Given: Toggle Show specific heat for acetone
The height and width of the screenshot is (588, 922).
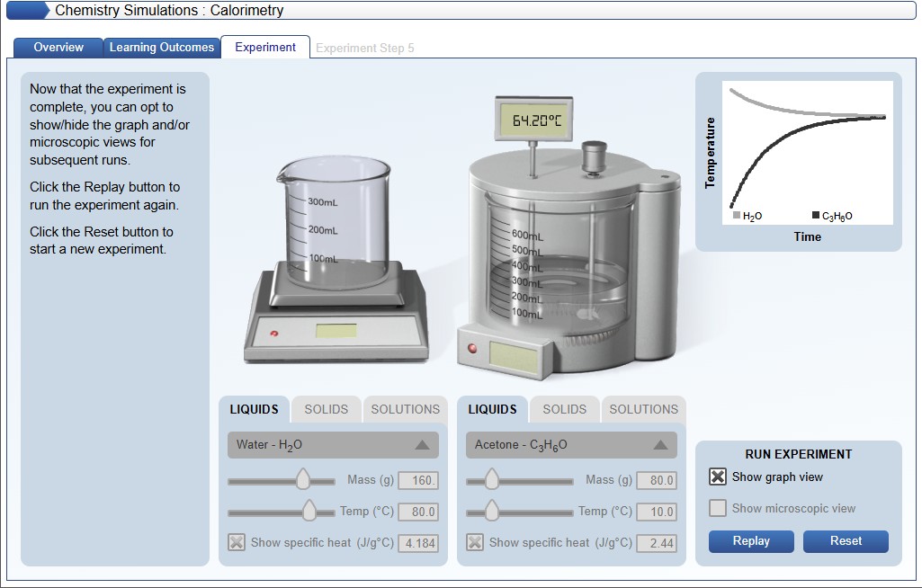Looking at the screenshot, I should (x=475, y=542).
